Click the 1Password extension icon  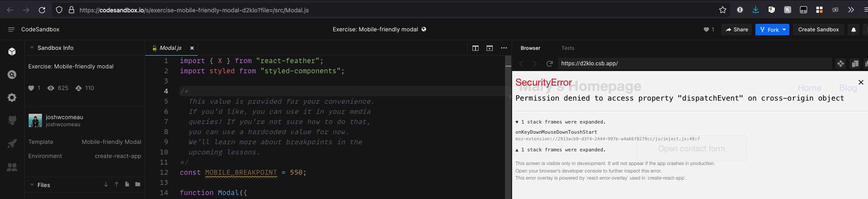[x=740, y=10]
